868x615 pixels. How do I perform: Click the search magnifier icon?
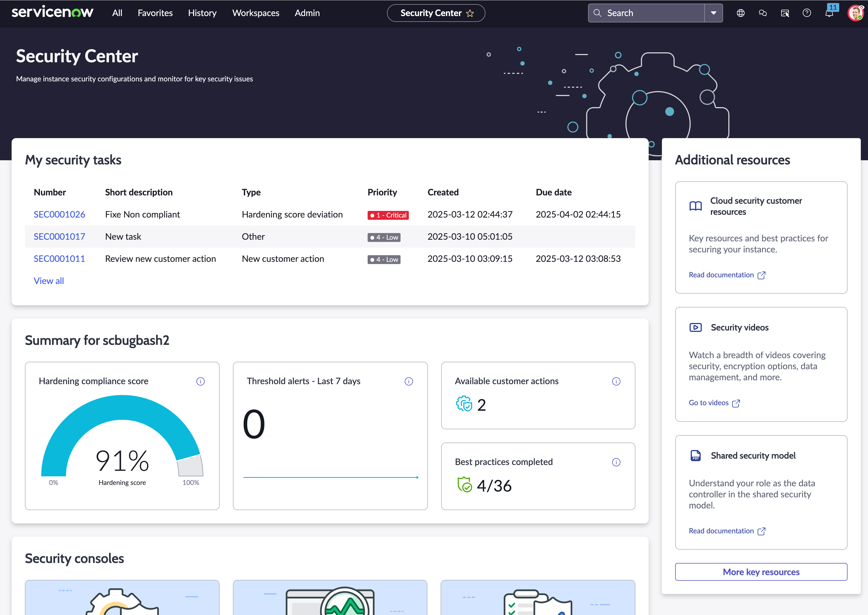tap(597, 13)
